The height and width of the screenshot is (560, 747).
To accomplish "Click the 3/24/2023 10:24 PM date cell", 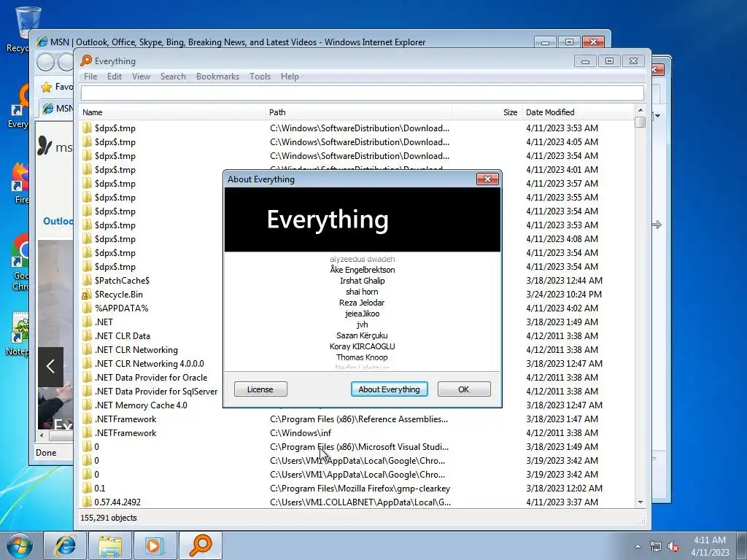I will tap(564, 295).
